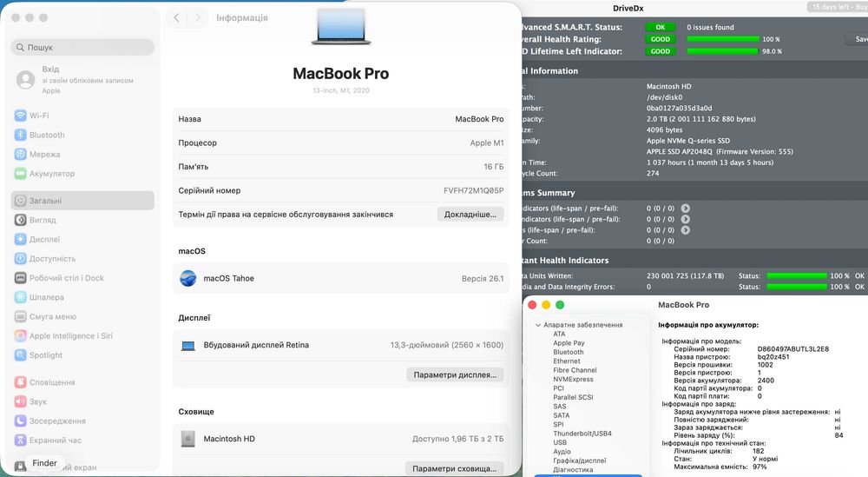Open Bluetooth settings in sidebar
Image resolution: width=868 pixels, height=477 pixels.
tap(82, 136)
